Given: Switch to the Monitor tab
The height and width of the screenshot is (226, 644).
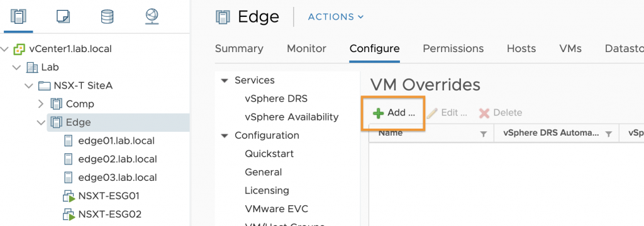Looking at the screenshot, I should click(306, 48).
